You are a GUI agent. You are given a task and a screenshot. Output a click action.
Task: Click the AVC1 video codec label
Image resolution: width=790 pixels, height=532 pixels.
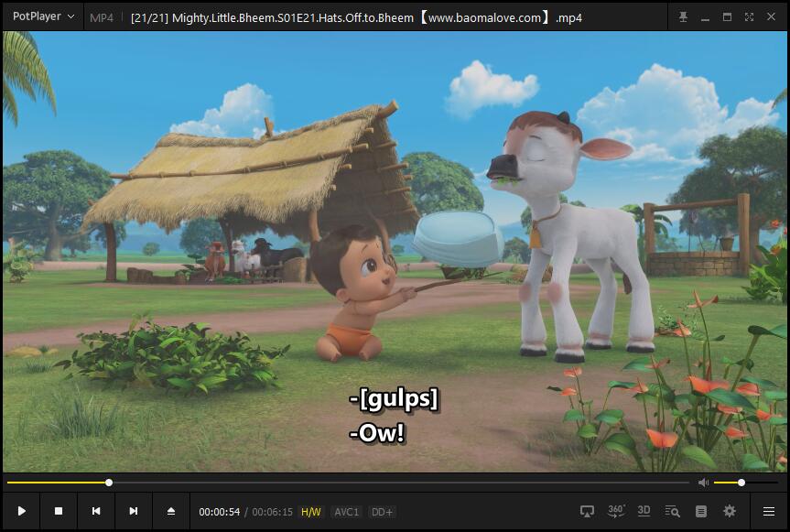[x=347, y=513]
